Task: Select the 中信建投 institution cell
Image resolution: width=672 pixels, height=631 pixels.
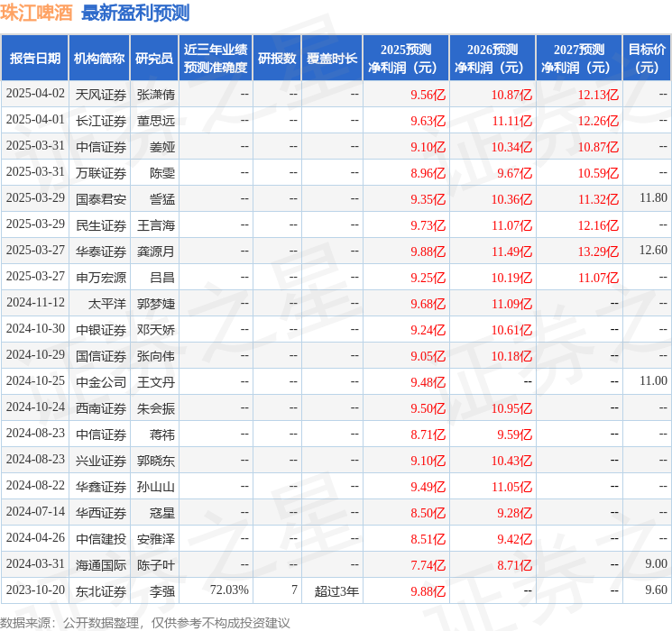Action: pos(101,539)
